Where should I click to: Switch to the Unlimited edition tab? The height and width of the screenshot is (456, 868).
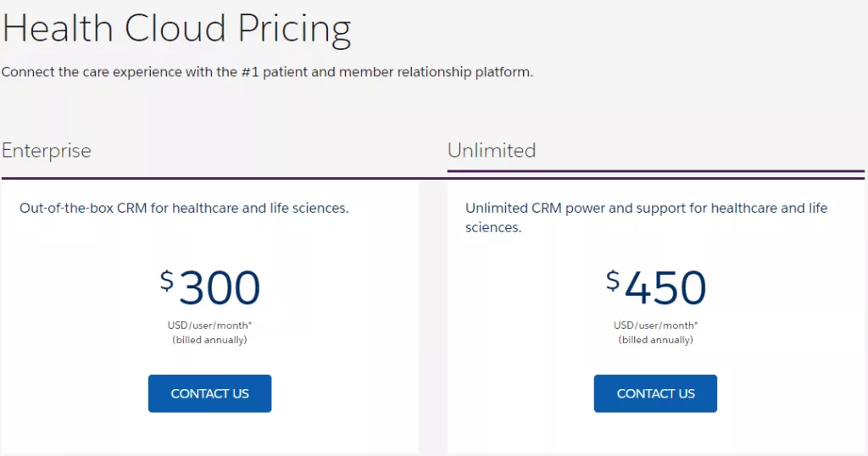[x=492, y=151]
